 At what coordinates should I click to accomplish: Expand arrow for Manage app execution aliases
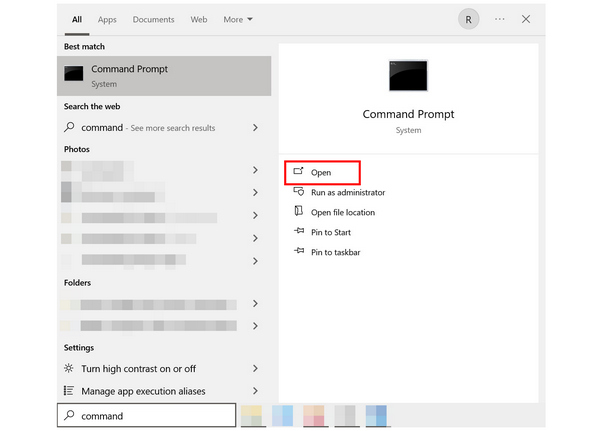(255, 391)
